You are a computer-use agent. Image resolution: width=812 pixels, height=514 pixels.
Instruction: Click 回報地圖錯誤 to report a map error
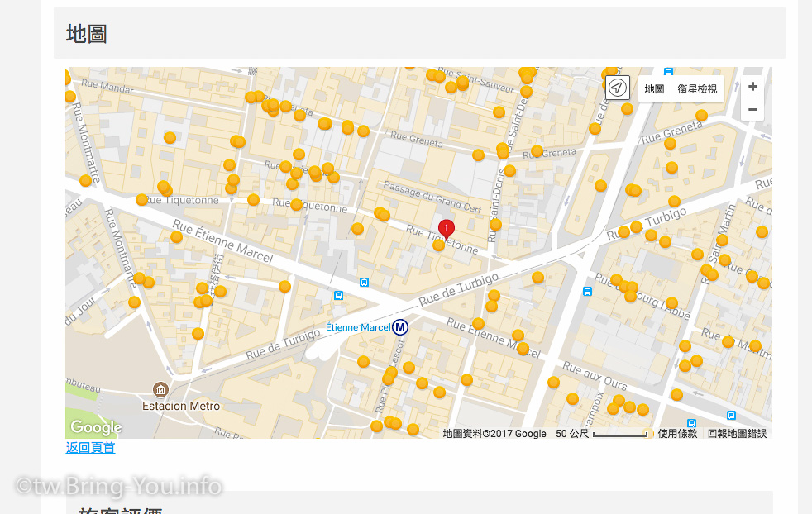(x=737, y=434)
